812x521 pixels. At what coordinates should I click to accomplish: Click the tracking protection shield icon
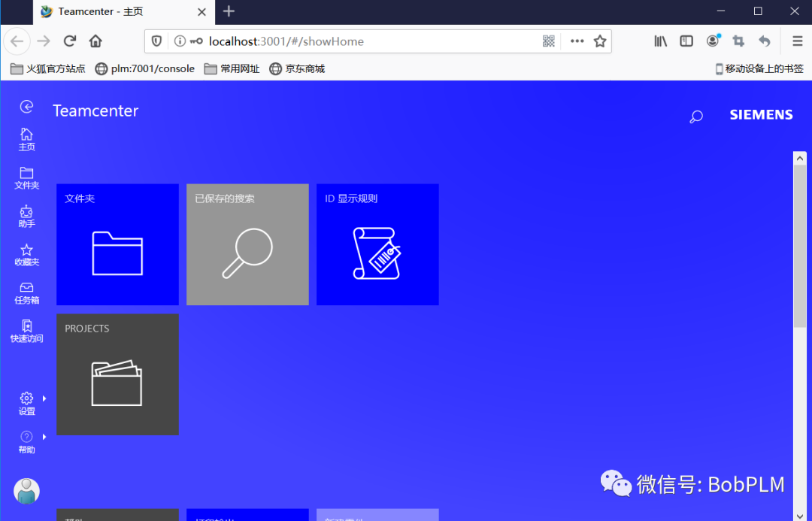[x=156, y=41]
